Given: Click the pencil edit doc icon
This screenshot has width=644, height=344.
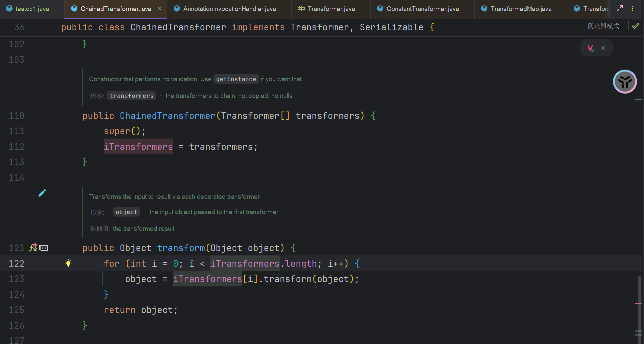Looking at the screenshot, I should coord(42,193).
